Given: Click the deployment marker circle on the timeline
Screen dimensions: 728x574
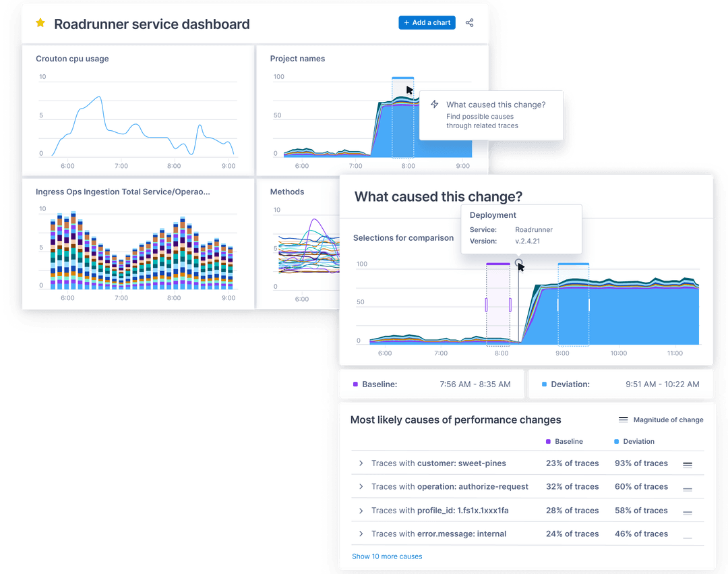Looking at the screenshot, I should coord(518,262).
